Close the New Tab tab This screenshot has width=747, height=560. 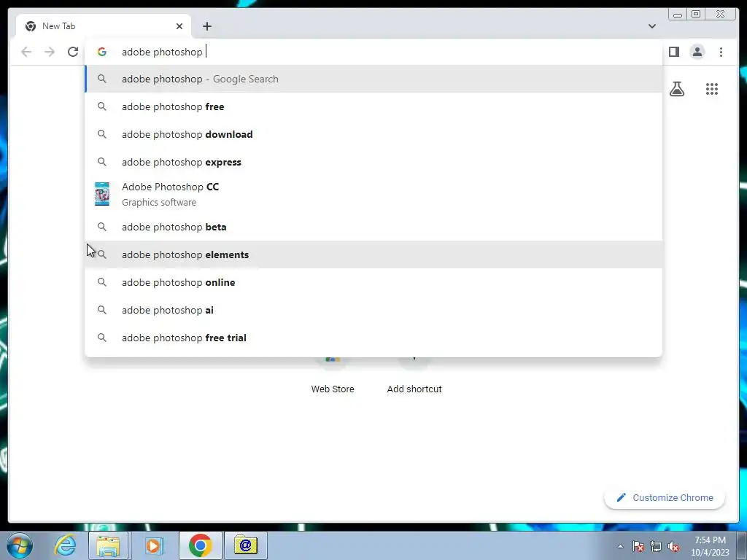point(179,26)
